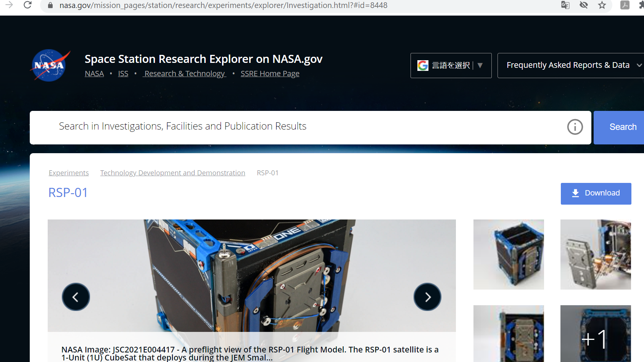Image resolution: width=644 pixels, height=362 pixels.
Task: Open the NASA link in header
Action: [94, 74]
